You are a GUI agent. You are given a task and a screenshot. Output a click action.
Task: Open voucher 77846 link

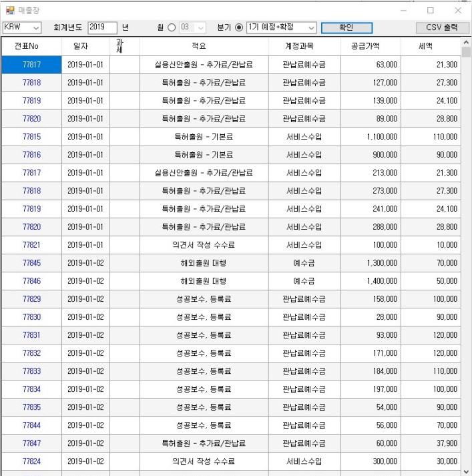pos(31,281)
